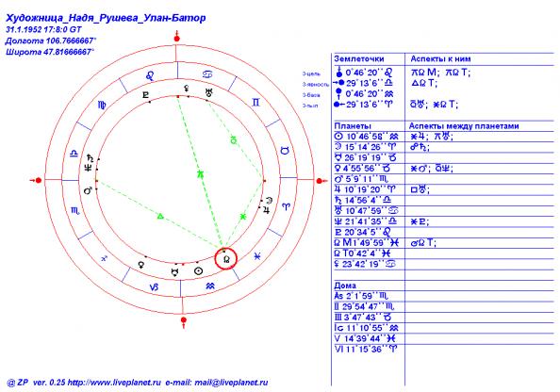Click the red marker on chart's right
This screenshot has height=392, width=560.
321,181
